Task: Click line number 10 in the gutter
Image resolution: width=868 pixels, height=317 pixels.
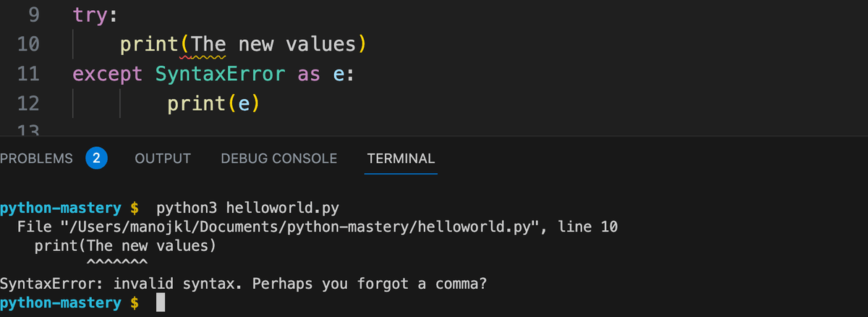Action: (30, 45)
